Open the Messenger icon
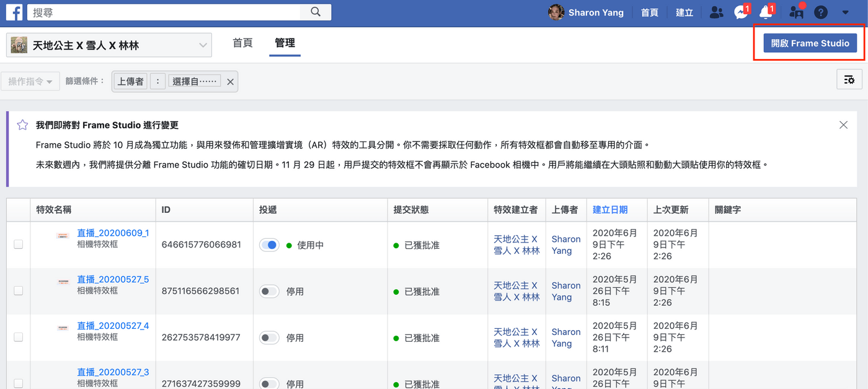 pos(741,12)
